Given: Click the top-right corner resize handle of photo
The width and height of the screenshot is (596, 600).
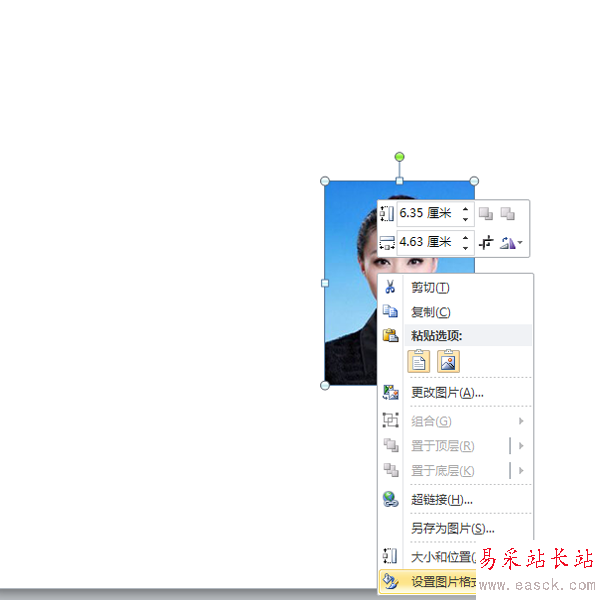Looking at the screenshot, I should point(474,181).
